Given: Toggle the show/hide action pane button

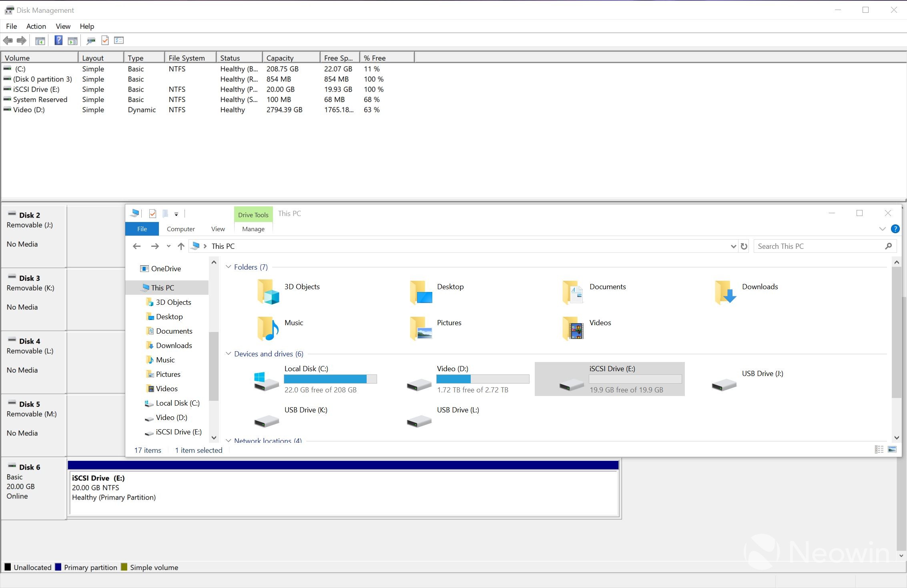Looking at the screenshot, I should point(72,40).
